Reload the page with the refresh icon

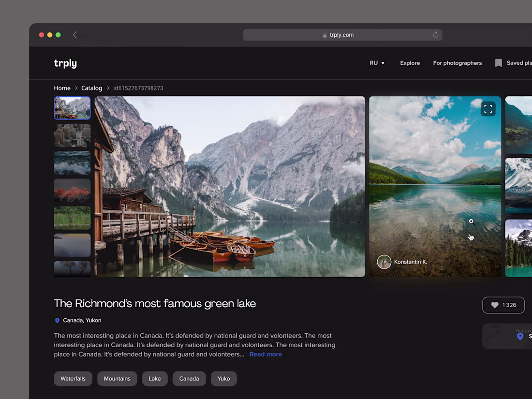(x=435, y=35)
